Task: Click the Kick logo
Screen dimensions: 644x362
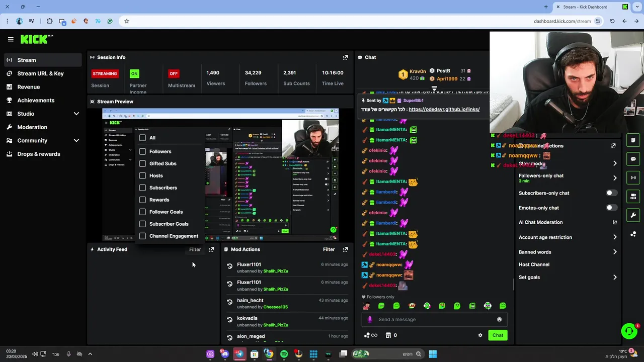Action: [36, 39]
